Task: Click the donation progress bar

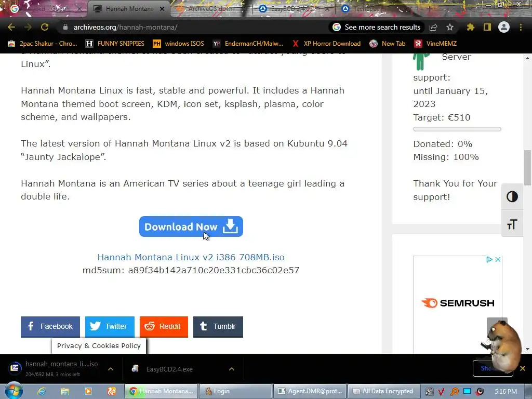Action: coord(457,129)
